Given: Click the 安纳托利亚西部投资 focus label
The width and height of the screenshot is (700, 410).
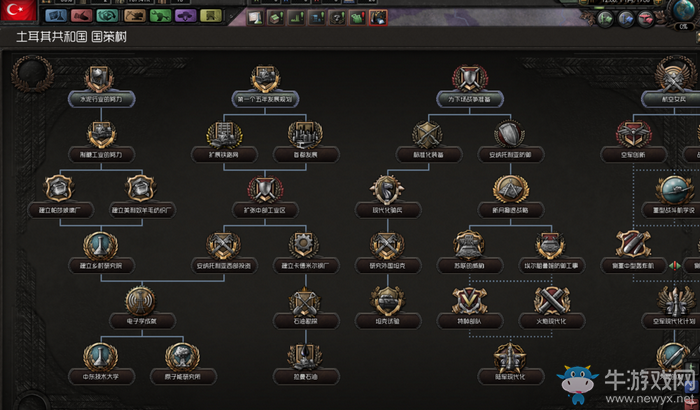Looking at the screenshot, I should [224, 266].
